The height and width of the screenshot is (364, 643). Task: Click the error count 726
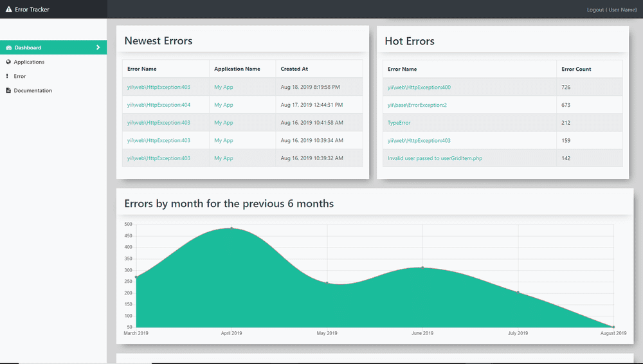click(x=566, y=87)
